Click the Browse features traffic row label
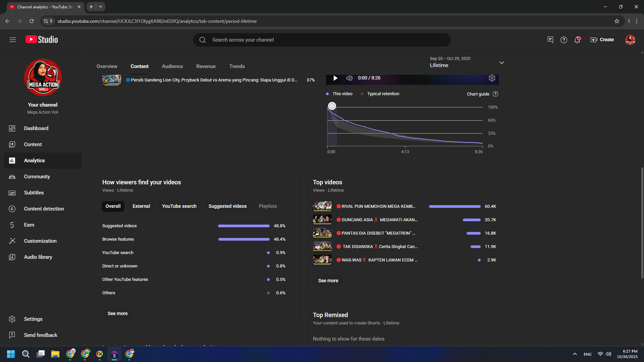The width and height of the screenshot is (644, 362). click(118, 239)
